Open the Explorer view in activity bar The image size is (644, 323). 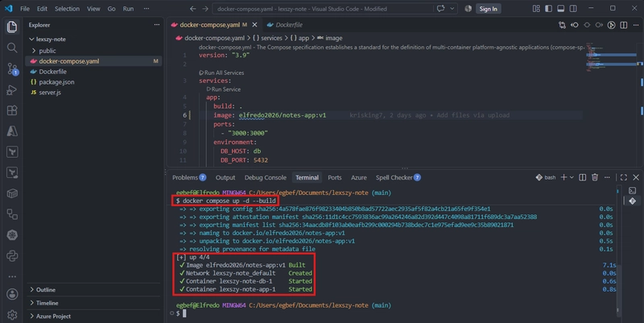(x=12, y=27)
